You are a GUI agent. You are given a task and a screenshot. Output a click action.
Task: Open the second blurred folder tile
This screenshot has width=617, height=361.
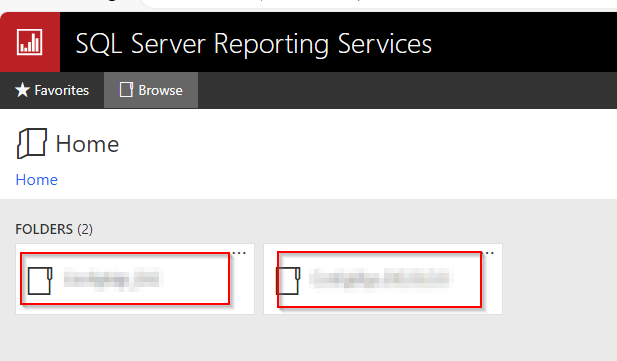pos(383,279)
